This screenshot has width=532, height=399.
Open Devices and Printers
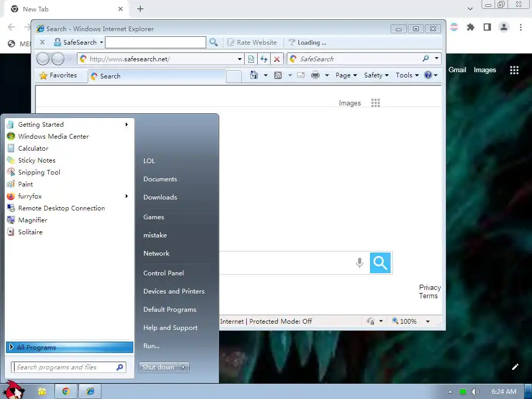[174, 291]
